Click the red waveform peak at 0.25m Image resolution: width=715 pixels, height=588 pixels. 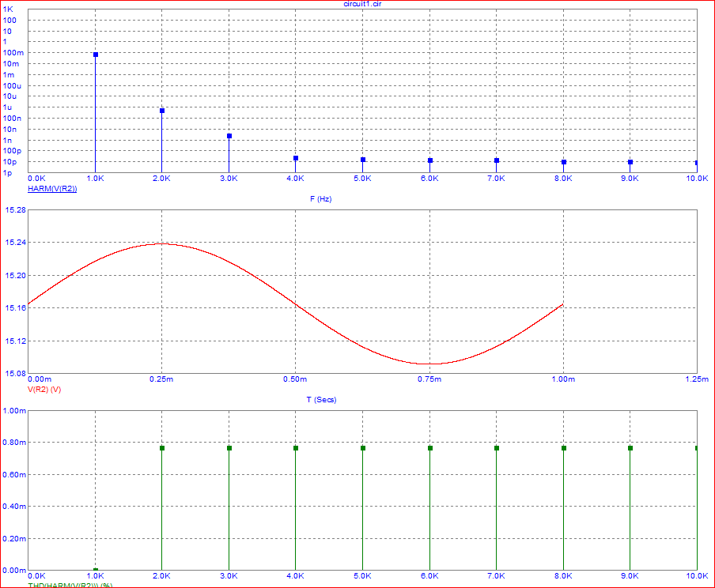tap(162, 244)
